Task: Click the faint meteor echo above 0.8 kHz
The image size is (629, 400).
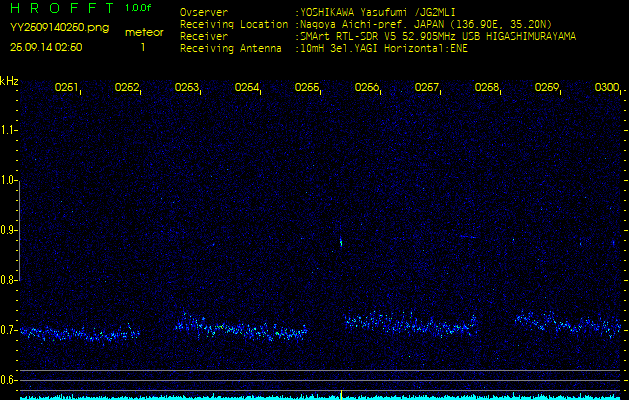Action: click(x=341, y=240)
